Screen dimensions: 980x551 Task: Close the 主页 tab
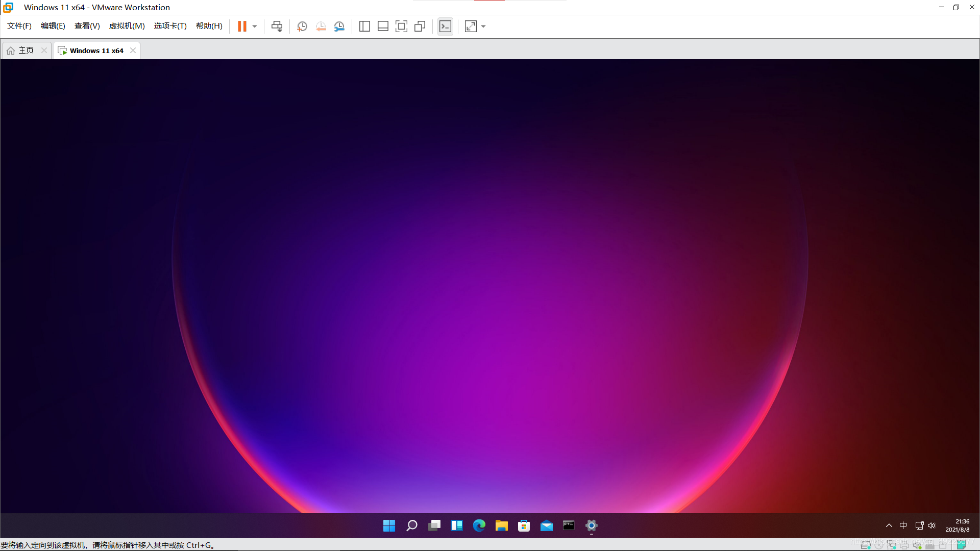pyautogui.click(x=44, y=50)
